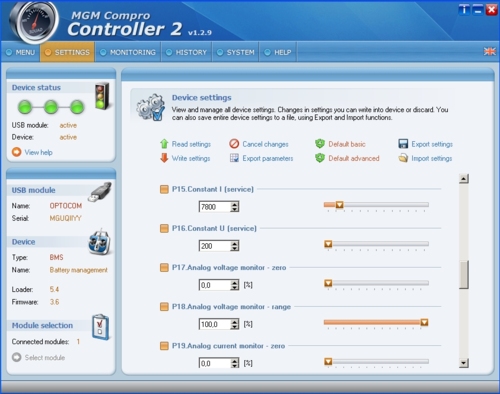Click the P18 range slider handle
This screenshot has height=394, width=500.
pos(424,322)
